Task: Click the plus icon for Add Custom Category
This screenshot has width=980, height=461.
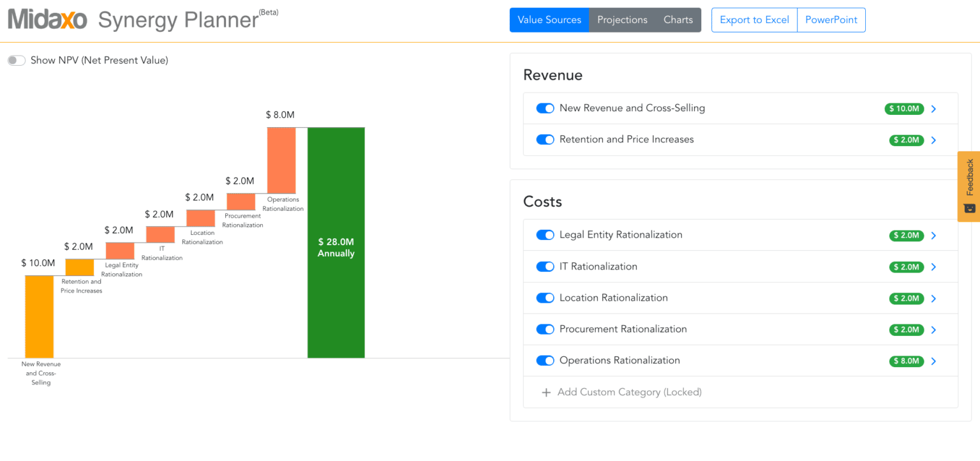Action: point(546,393)
